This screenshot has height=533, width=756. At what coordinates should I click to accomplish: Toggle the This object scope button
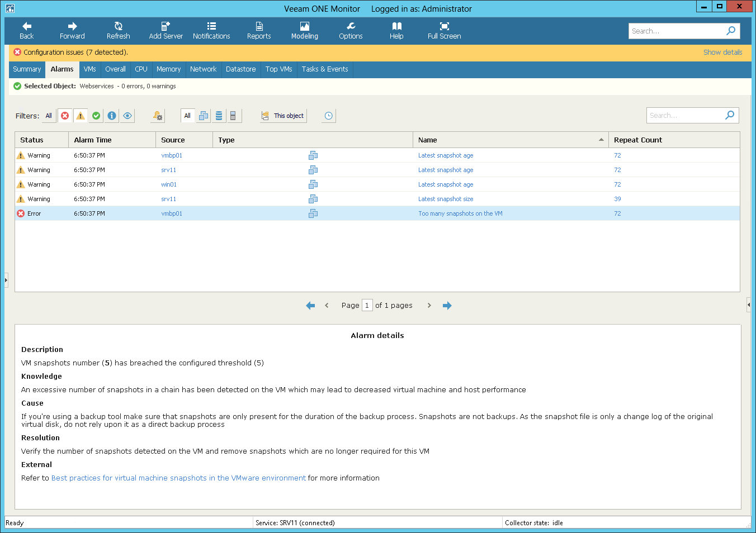(283, 116)
